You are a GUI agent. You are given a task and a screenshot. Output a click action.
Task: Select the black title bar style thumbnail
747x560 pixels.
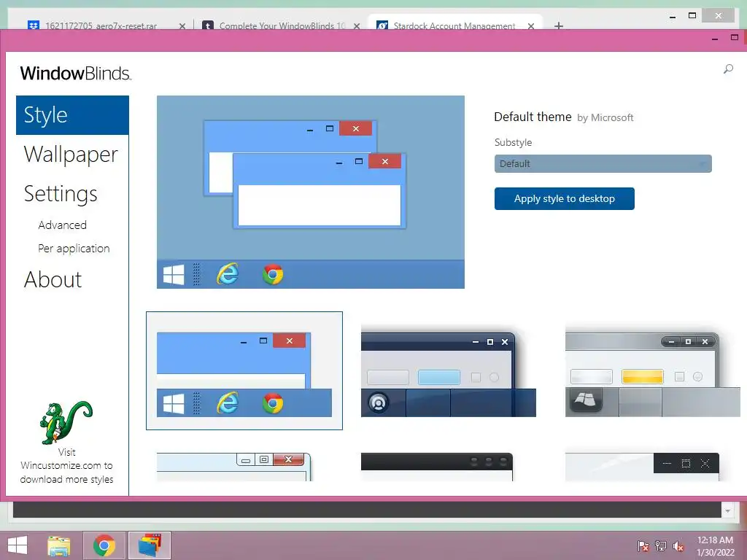point(437,467)
